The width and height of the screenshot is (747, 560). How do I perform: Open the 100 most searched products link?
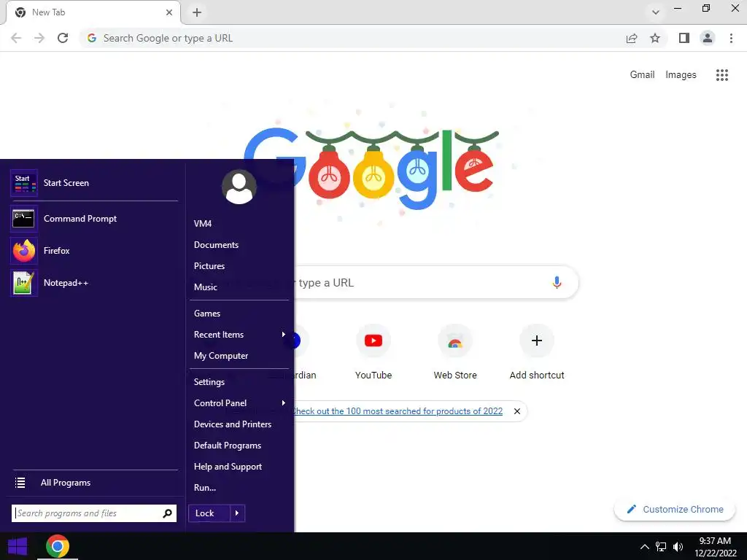[x=398, y=411]
